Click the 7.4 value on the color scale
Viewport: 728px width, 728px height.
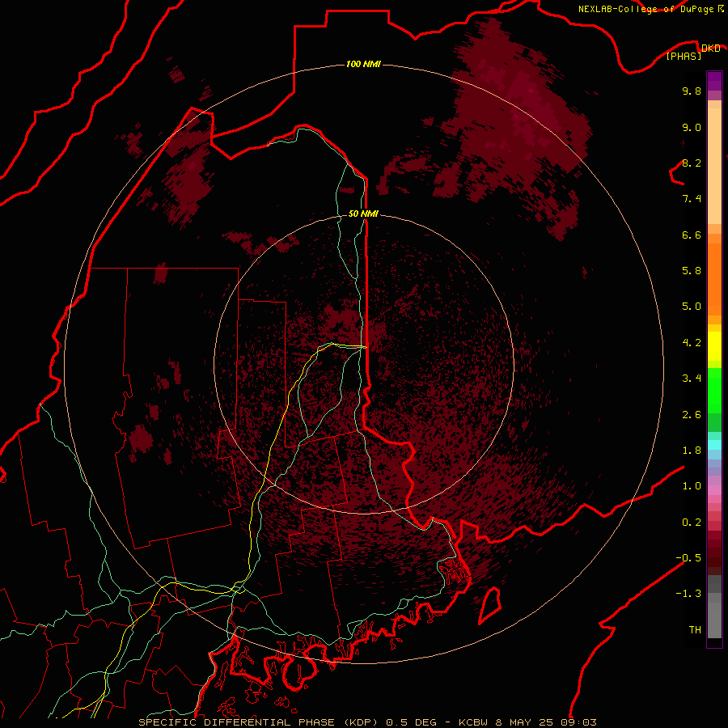[692, 199]
